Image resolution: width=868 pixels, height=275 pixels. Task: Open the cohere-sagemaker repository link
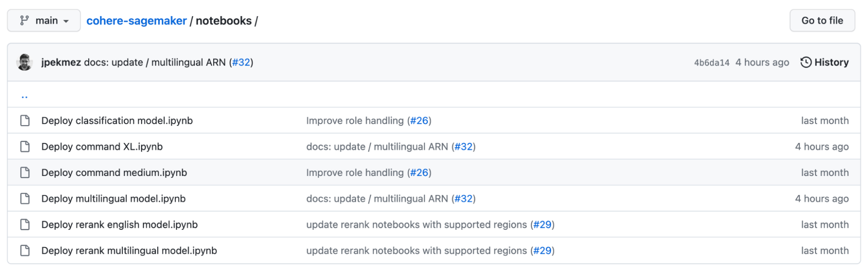pos(136,21)
